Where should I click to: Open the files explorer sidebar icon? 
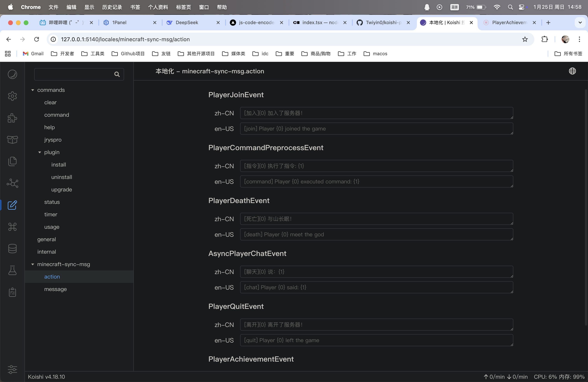(12, 161)
